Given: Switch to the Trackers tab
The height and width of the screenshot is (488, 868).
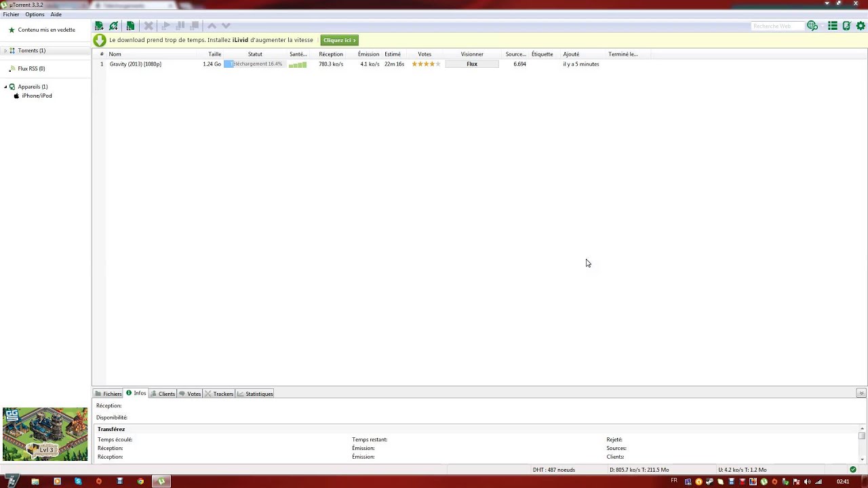Looking at the screenshot, I should click(219, 394).
